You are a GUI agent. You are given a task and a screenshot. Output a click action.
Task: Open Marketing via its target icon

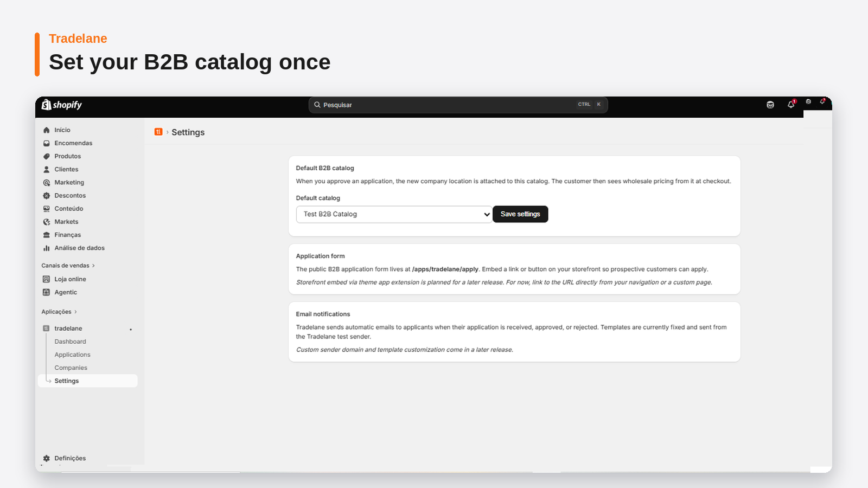pyautogui.click(x=47, y=183)
